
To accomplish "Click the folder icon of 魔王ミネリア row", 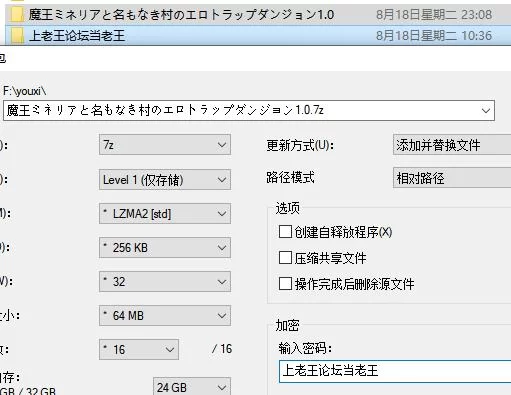I will click(17, 15).
